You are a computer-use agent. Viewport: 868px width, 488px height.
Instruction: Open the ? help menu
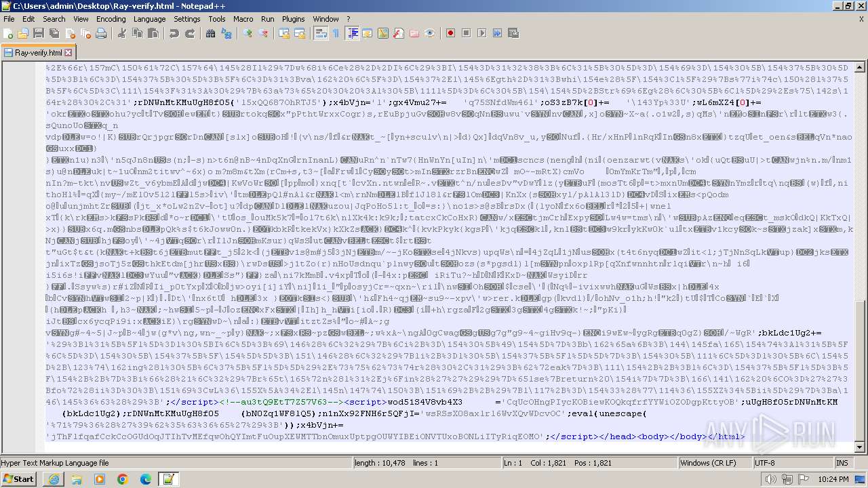click(x=349, y=19)
